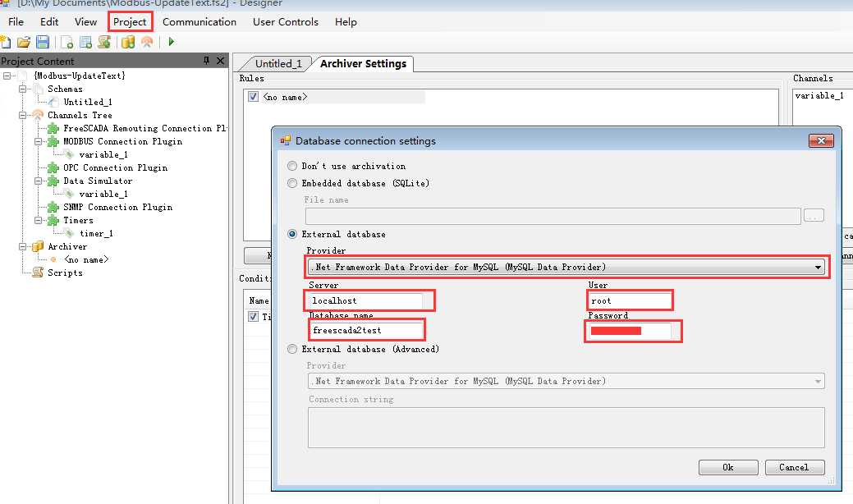This screenshot has height=504, width=853.
Task: Click the Connection string text area
Action: click(x=566, y=428)
